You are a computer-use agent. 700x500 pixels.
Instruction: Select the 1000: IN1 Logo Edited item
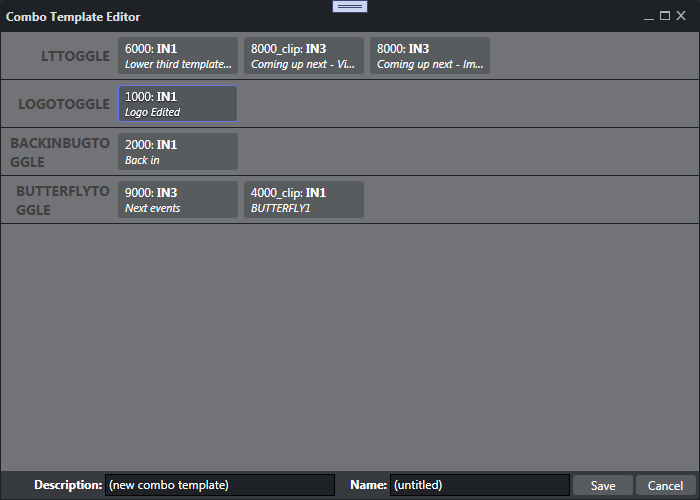click(x=178, y=104)
